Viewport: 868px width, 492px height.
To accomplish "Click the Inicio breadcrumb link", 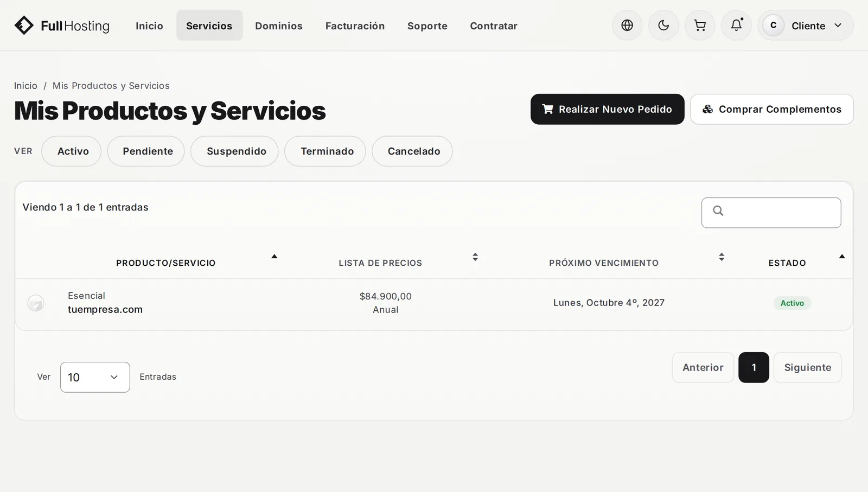I will tap(25, 86).
